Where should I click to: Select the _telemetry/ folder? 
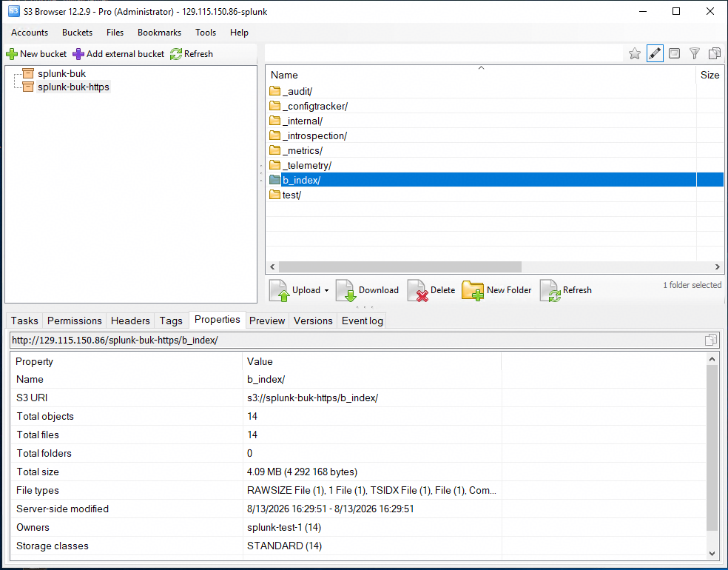tap(307, 166)
